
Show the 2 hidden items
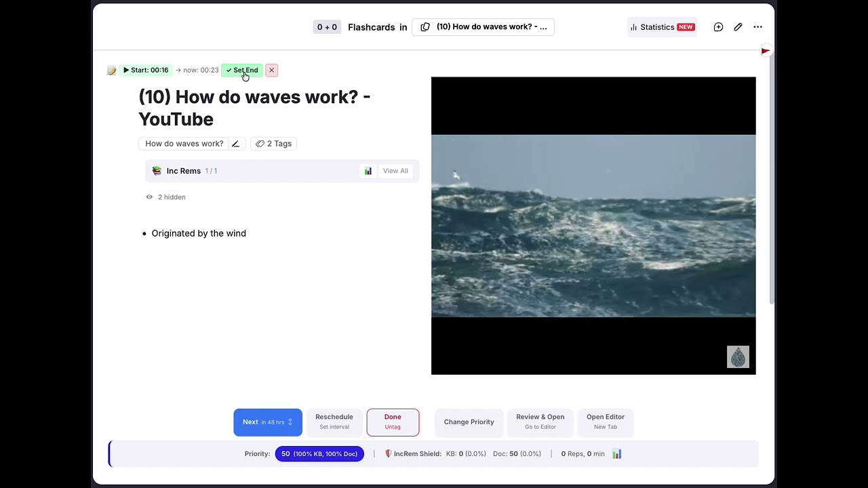pos(165,197)
